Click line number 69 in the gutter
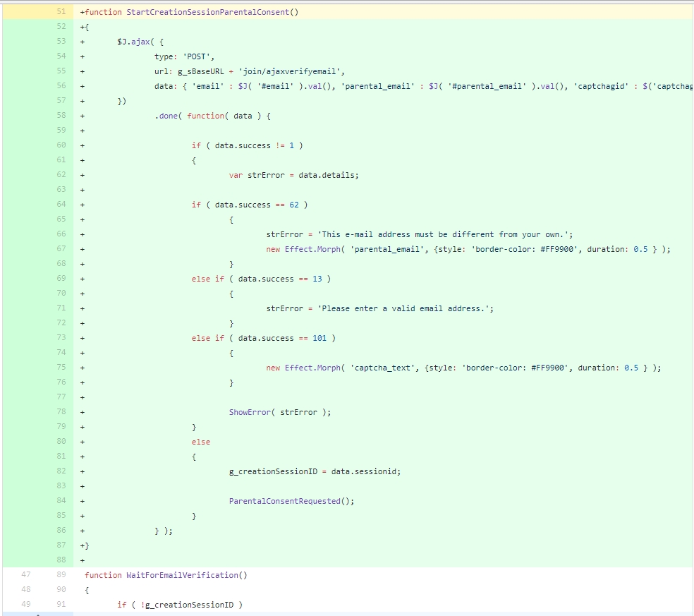Screen dimensions: 694x616 [x=61, y=278]
